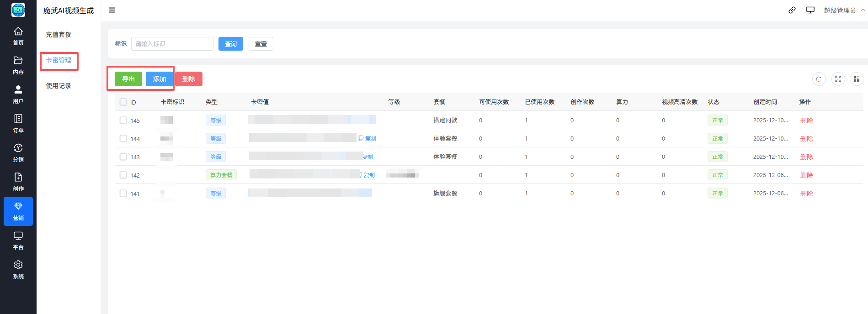The height and width of the screenshot is (314, 868).
Task: Collapse the sidebar with the hamburger icon
Action: point(112,10)
